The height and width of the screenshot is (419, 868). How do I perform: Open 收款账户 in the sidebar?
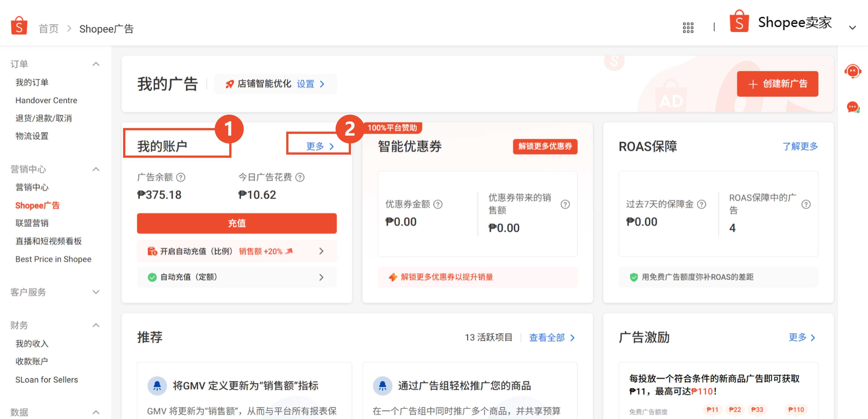click(x=32, y=361)
